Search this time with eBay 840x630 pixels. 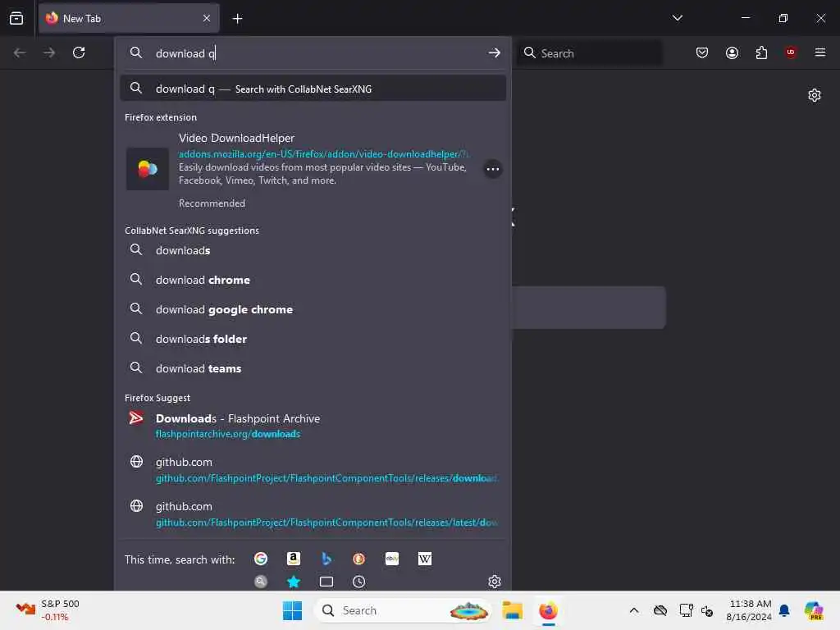[392, 559]
